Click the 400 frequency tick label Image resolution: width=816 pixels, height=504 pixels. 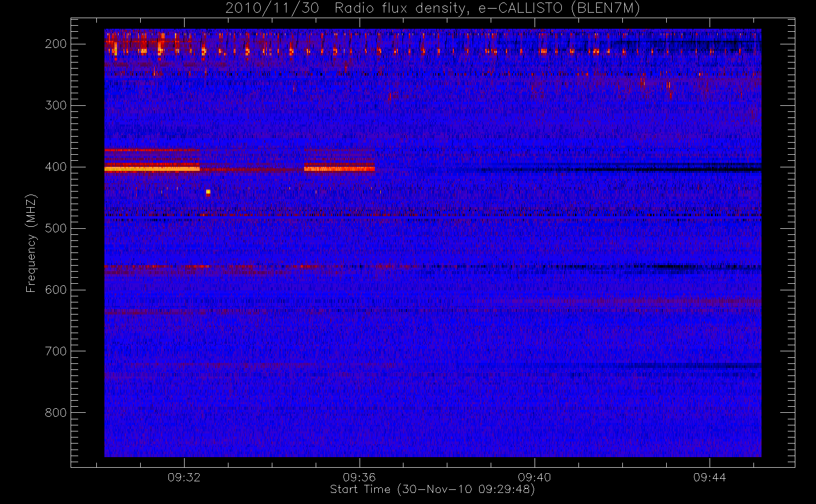56,167
